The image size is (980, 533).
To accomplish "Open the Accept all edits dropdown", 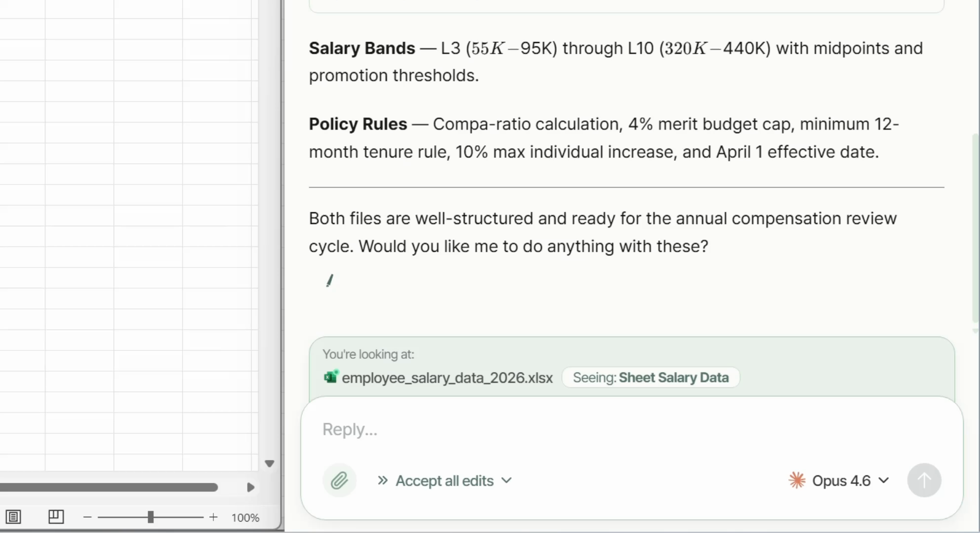I will click(x=506, y=480).
